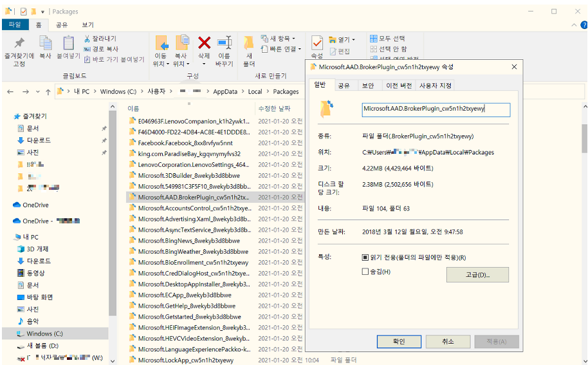This screenshot has width=588, height=365.
Task: Select pinned 다운로드 under 즐겨찾기
Action: click(x=39, y=140)
